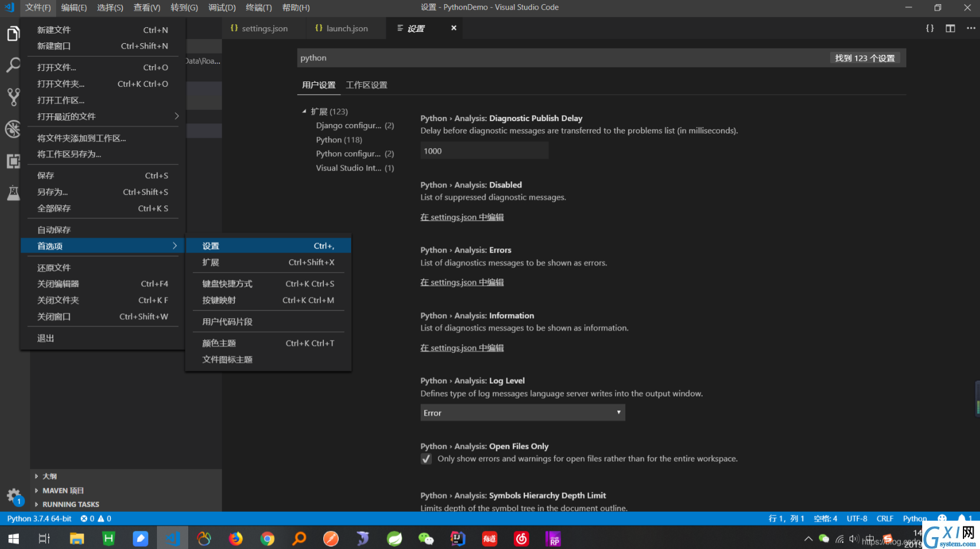Open the More Actions ellipsis menu
980x549 pixels.
[971, 28]
